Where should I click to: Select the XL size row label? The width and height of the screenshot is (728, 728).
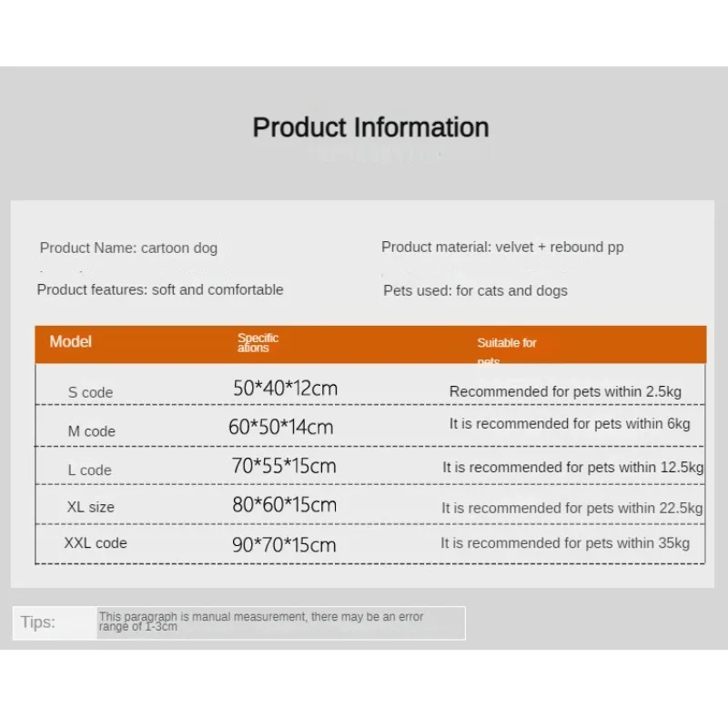[90, 507]
